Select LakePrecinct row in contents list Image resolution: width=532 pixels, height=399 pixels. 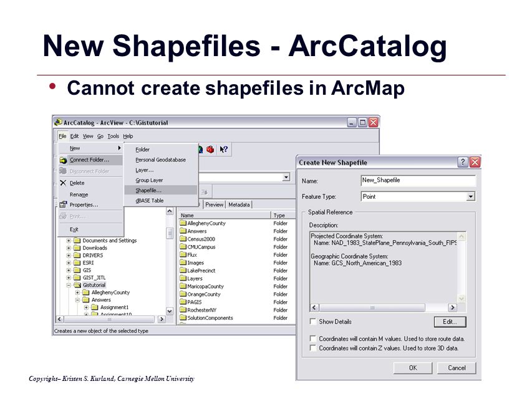[238, 271]
